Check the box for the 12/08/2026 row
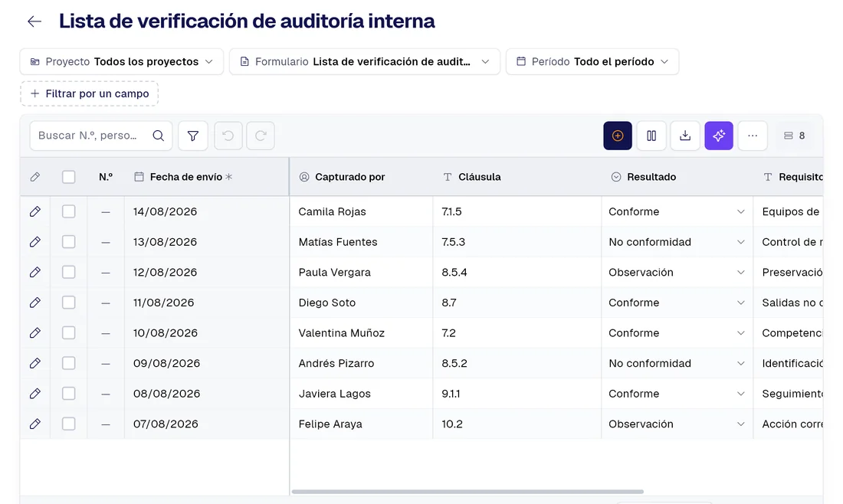Image resolution: width=843 pixels, height=504 pixels. [69, 273]
